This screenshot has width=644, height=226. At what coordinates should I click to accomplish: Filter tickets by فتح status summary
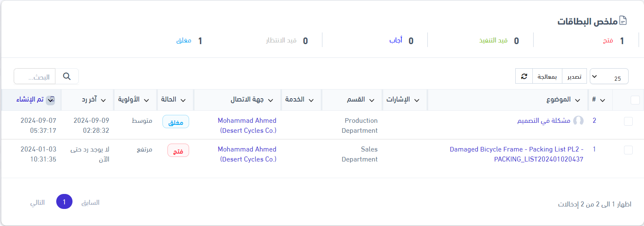[x=608, y=41]
